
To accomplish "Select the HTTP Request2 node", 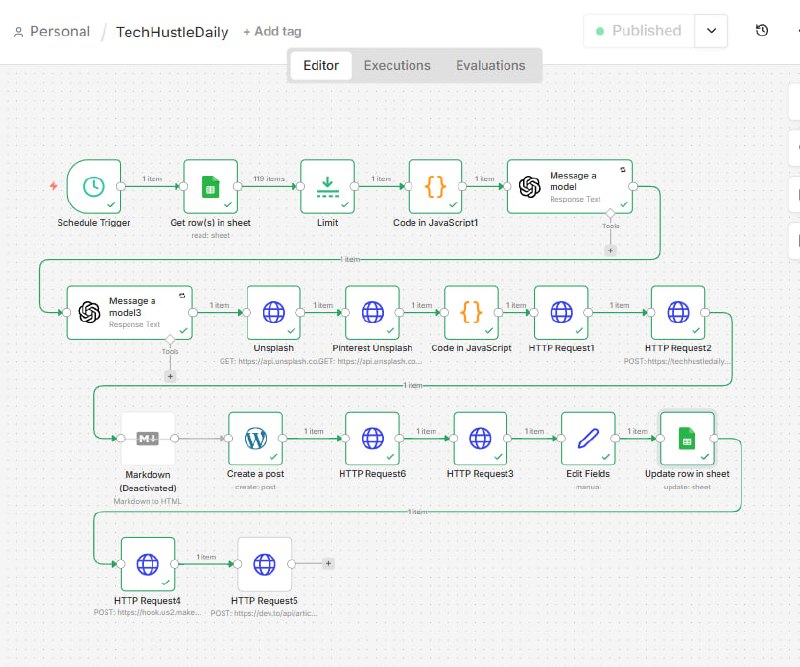I will (678, 312).
